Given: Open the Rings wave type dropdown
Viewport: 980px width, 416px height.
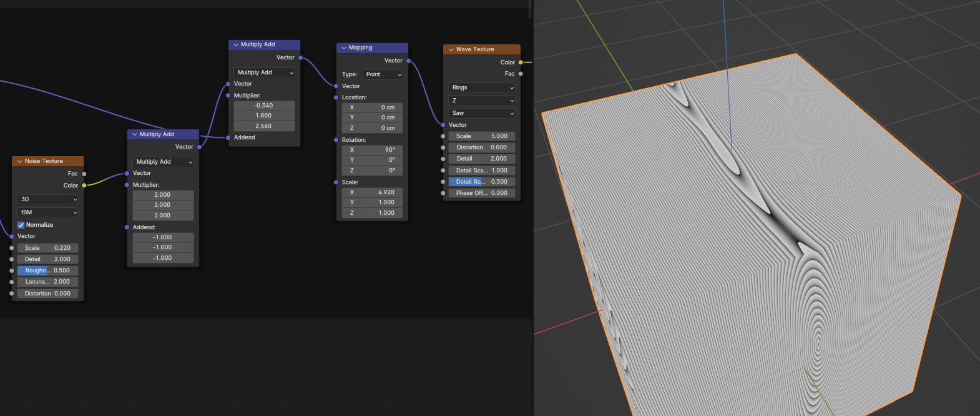Looking at the screenshot, I should click(482, 87).
